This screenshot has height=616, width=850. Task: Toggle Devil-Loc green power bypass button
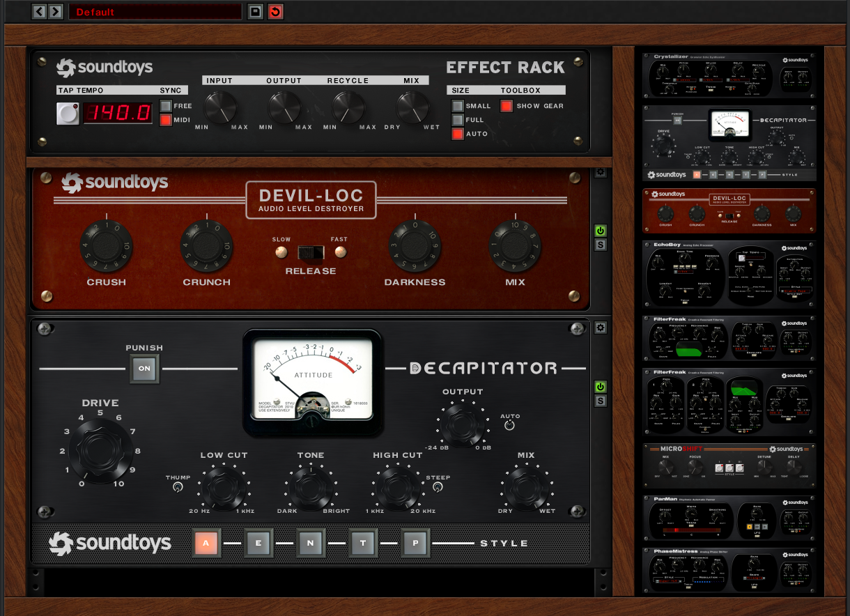point(600,231)
